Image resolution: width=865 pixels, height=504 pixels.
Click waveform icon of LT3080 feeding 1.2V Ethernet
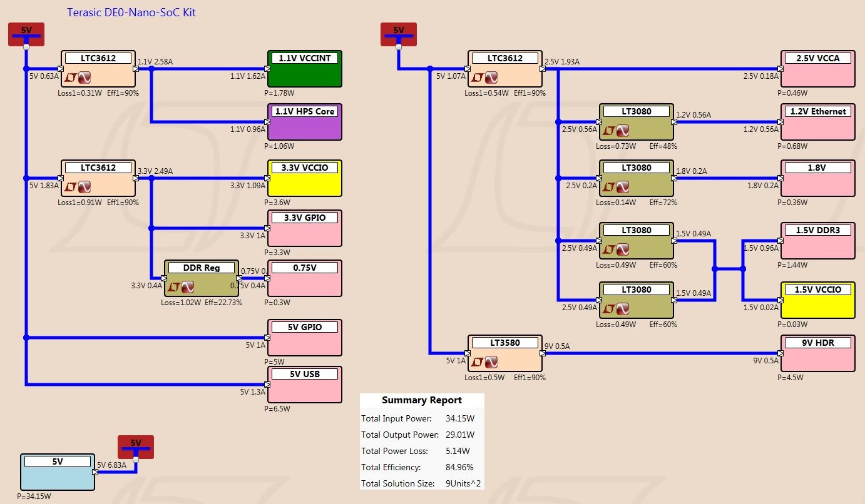coord(623,131)
